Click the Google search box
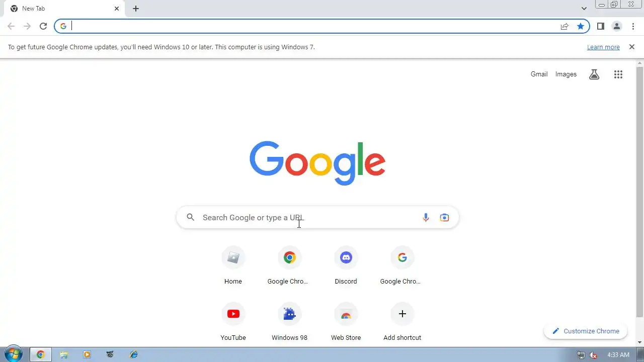Image resolution: width=644 pixels, height=362 pixels. click(x=317, y=217)
